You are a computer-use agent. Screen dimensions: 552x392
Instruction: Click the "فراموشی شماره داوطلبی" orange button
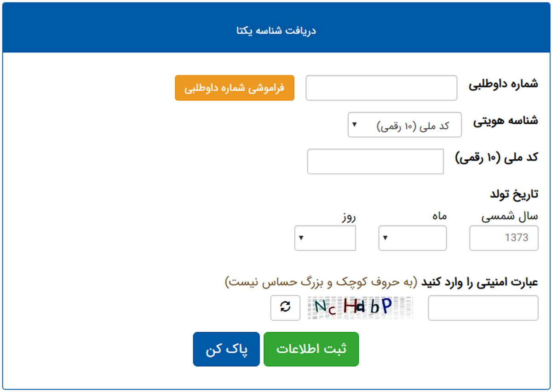coord(235,88)
